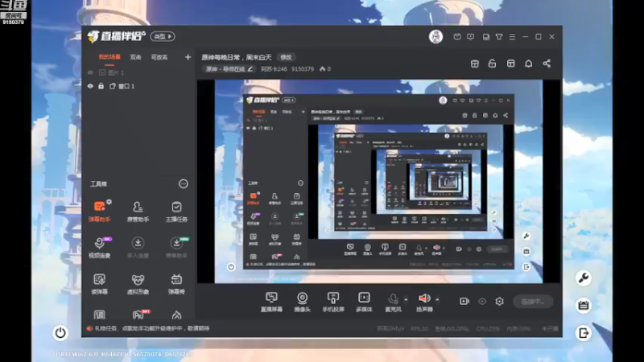Edit category 原神 - 导师在线
Image resolution: width=644 pixels, height=362 pixels.
[x=229, y=69]
